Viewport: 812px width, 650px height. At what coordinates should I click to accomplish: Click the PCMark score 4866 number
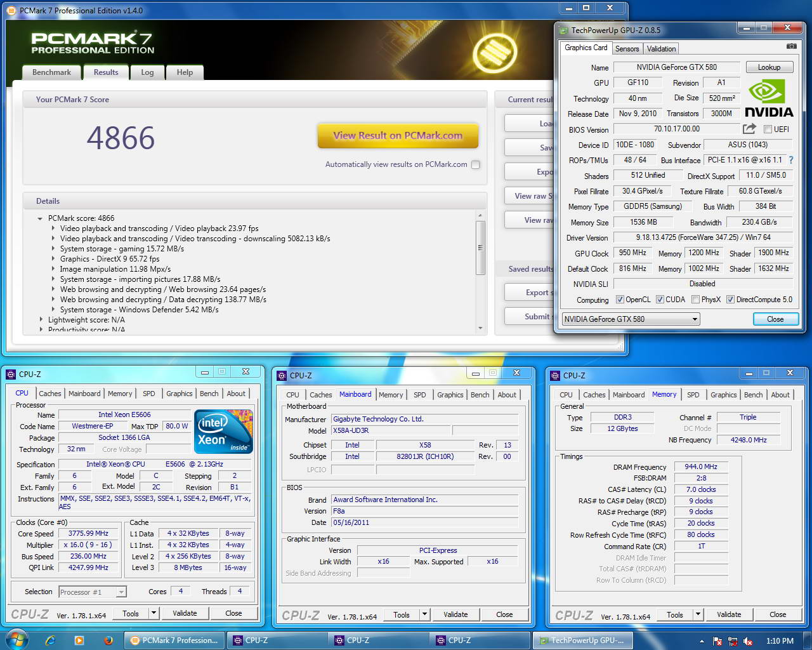pos(121,138)
